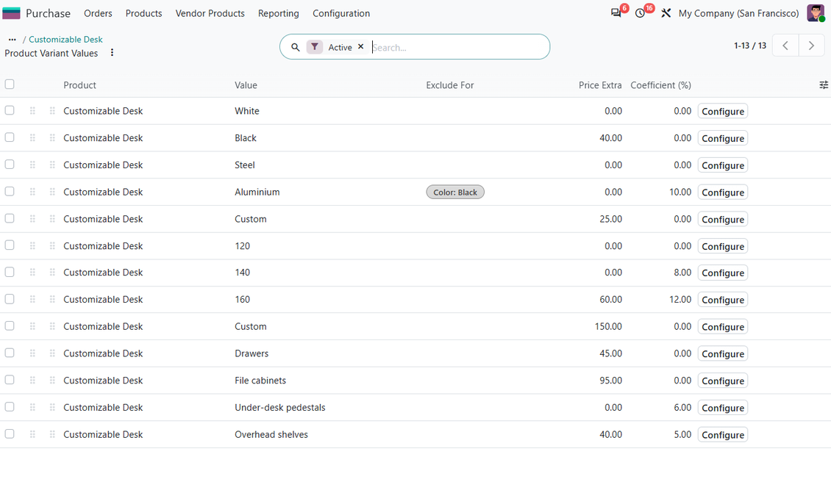Open the user avatar menu
This screenshot has width=831, height=504.
(816, 13)
